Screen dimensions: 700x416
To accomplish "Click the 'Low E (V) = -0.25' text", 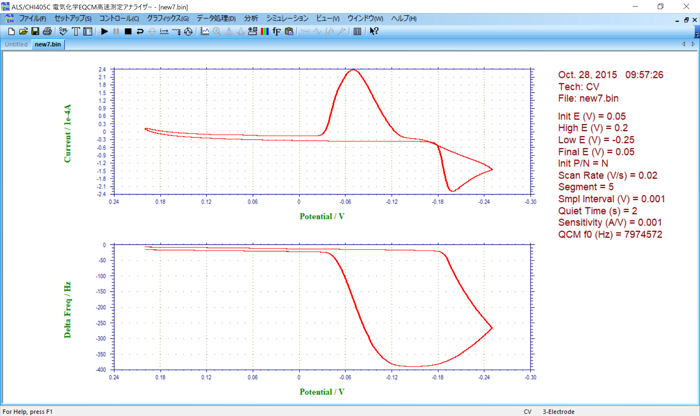I will point(596,140).
